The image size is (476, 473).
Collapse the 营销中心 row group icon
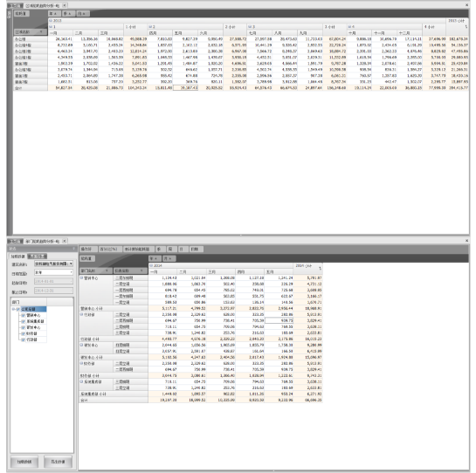point(81,278)
